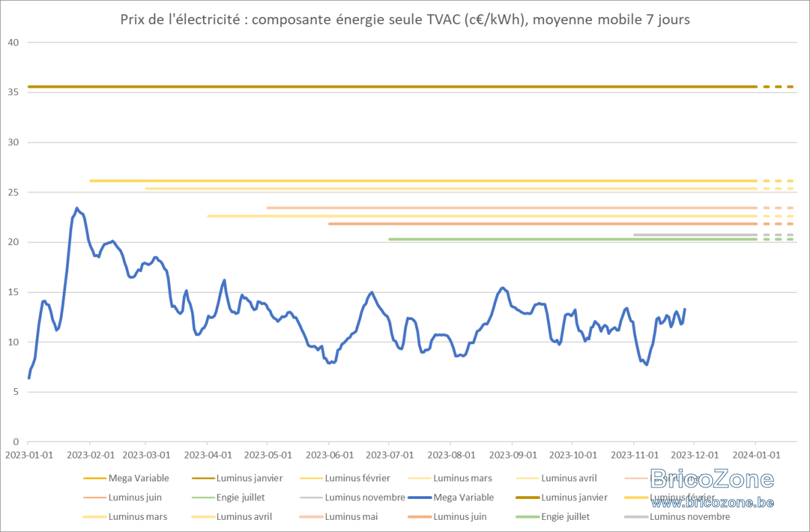Click the 2024-01-01 date label on the x-axis
The width and height of the screenshot is (810, 532).
click(756, 454)
